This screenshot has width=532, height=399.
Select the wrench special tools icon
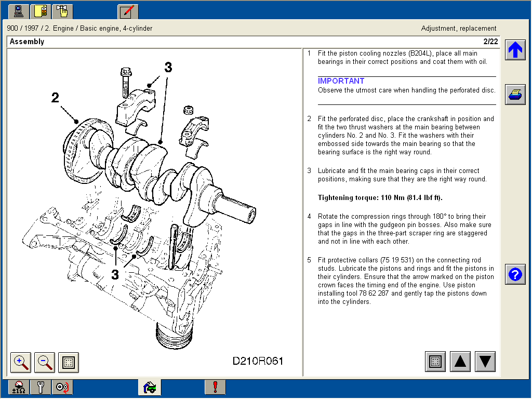(x=41, y=387)
